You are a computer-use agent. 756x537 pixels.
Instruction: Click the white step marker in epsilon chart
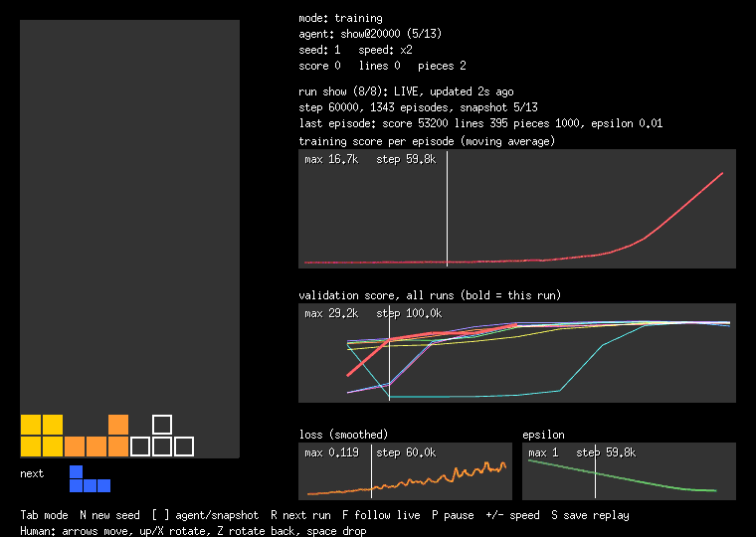(x=595, y=471)
